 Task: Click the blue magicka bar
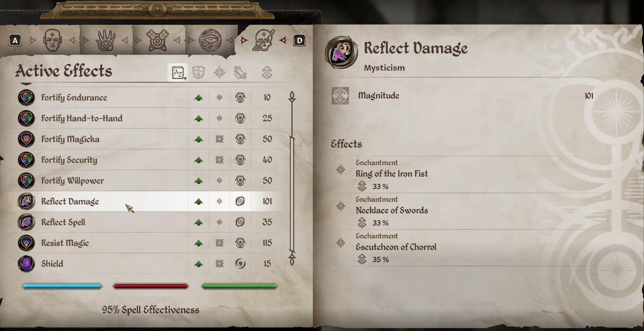point(62,286)
